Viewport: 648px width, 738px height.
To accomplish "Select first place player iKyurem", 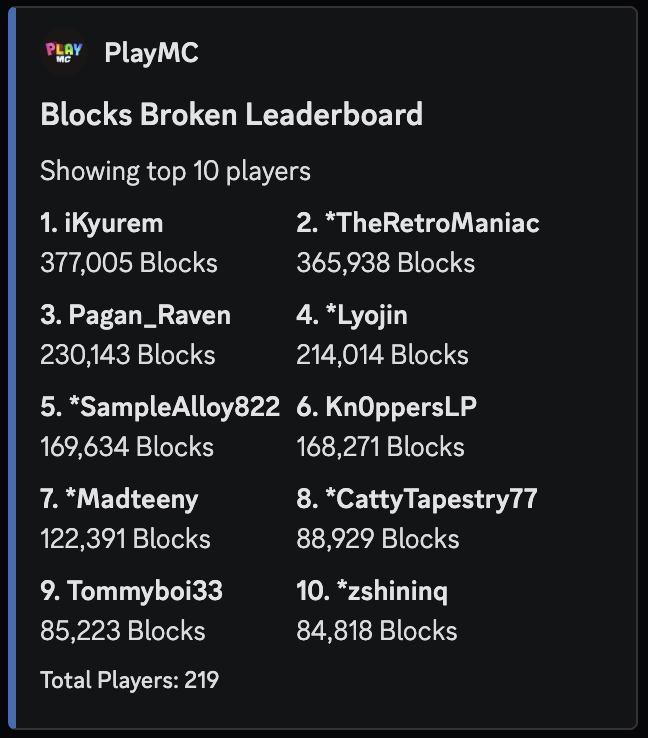I will pyautogui.click(x=102, y=223).
